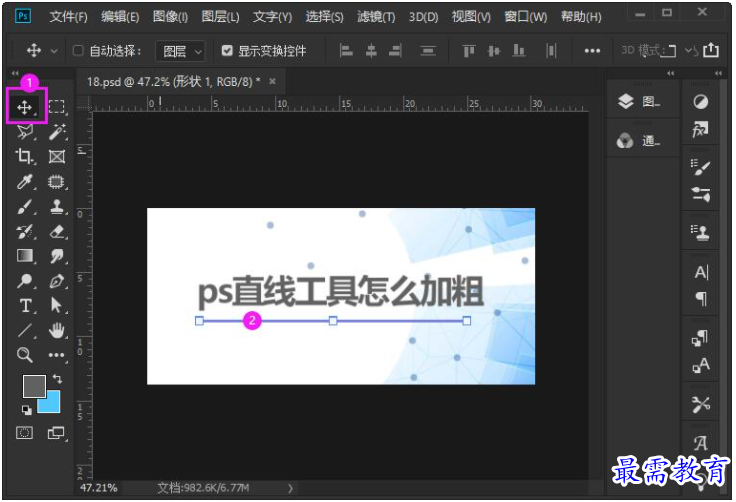Select the Polygonal Lasso tool

tap(25, 131)
